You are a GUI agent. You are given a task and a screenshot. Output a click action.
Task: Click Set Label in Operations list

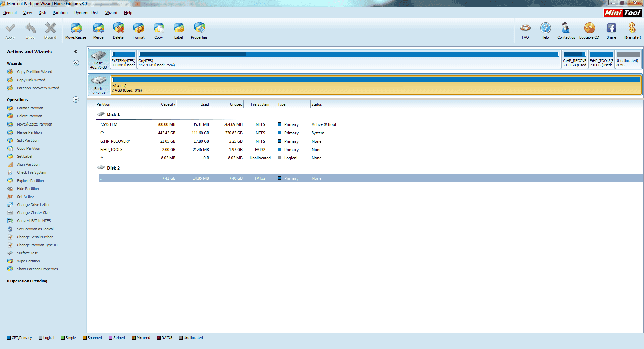[24, 156]
